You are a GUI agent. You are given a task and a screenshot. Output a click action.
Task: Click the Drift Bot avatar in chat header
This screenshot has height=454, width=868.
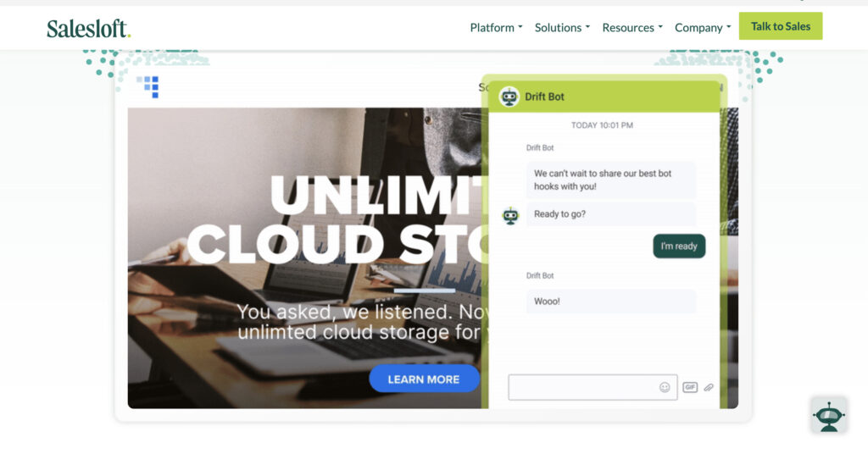point(509,97)
